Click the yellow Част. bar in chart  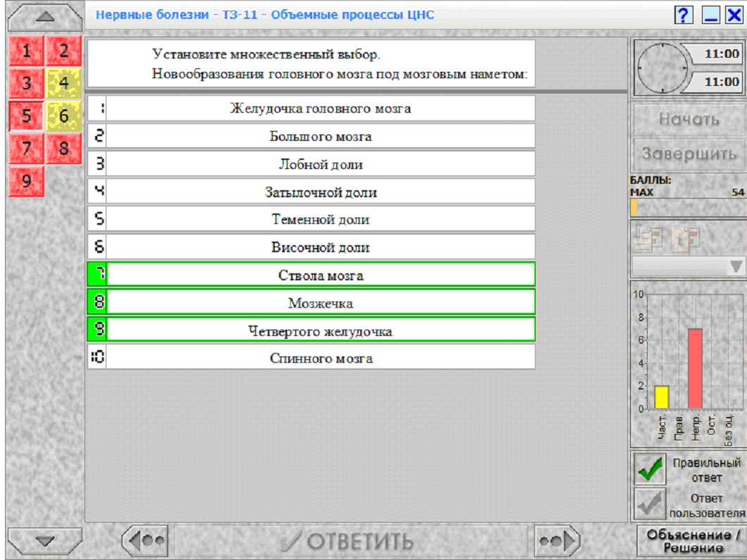click(x=662, y=397)
